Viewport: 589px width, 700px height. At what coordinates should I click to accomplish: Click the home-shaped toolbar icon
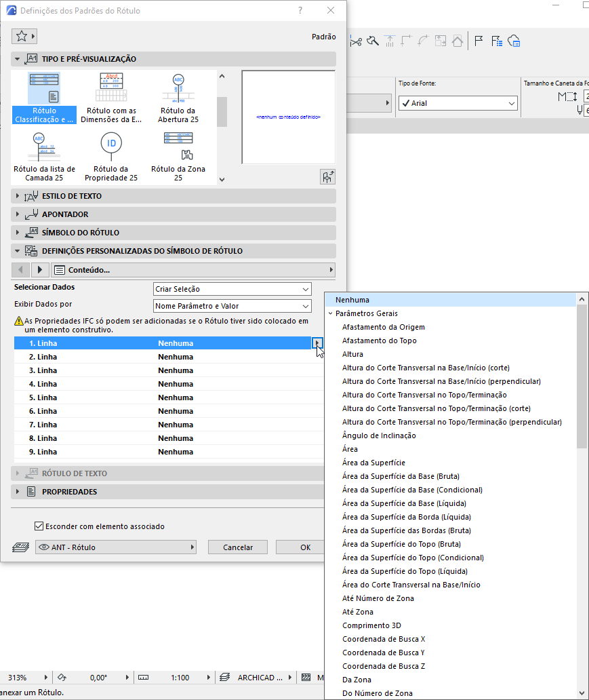pos(458,41)
